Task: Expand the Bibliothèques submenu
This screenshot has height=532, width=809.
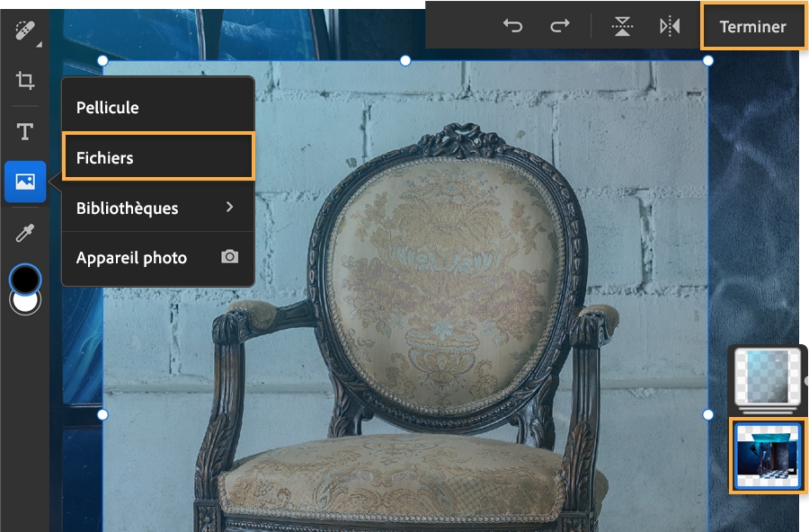Action: (157, 208)
